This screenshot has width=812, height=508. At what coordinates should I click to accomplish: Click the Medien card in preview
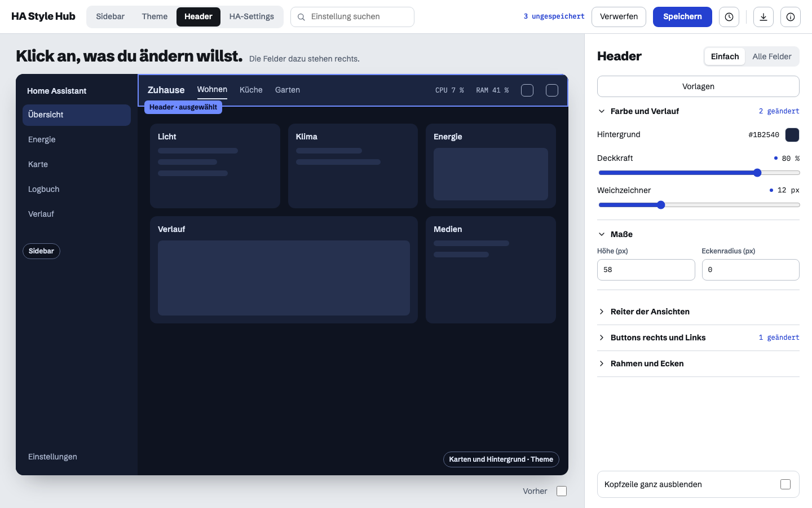click(491, 270)
